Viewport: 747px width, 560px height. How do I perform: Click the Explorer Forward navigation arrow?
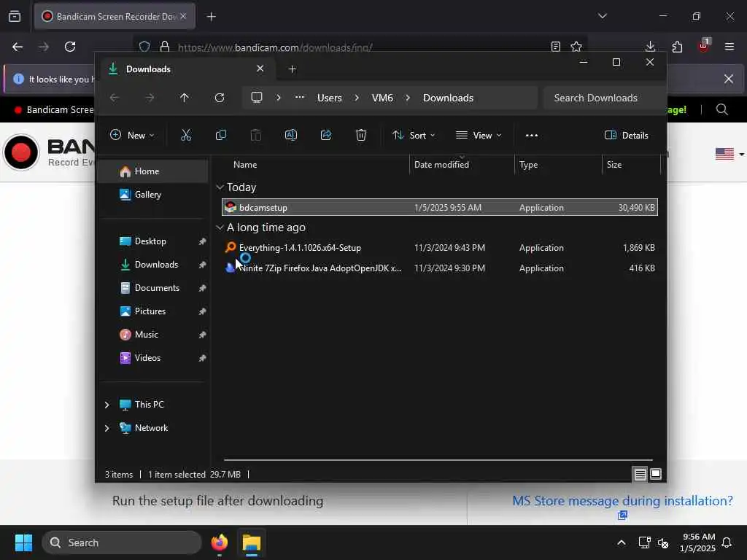150,98
